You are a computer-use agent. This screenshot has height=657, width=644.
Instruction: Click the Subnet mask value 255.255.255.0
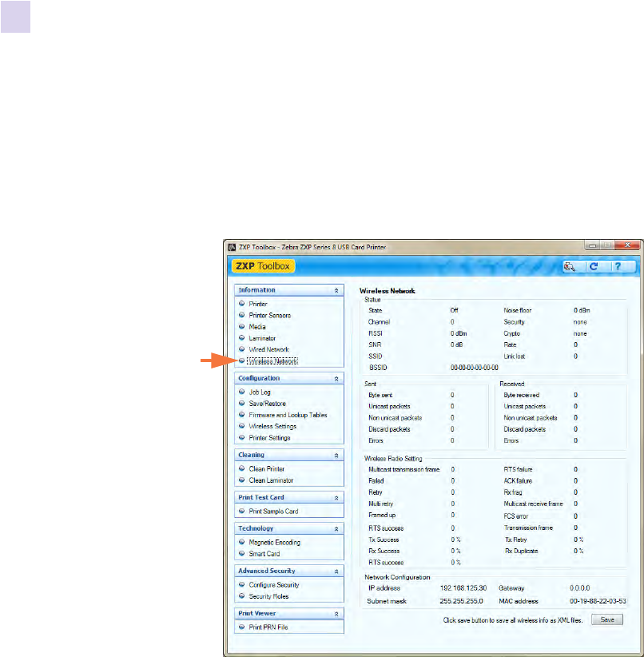click(461, 601)
